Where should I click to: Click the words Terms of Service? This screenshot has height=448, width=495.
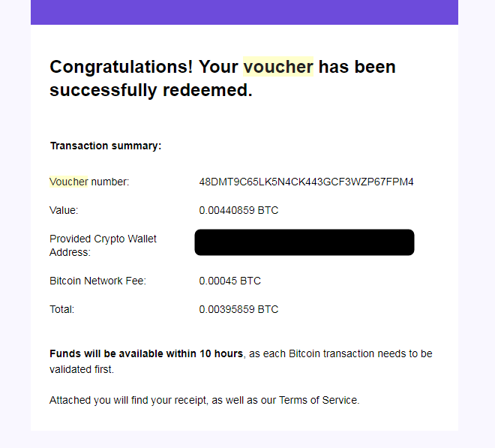pyautogui.click(x=319, y=400)
